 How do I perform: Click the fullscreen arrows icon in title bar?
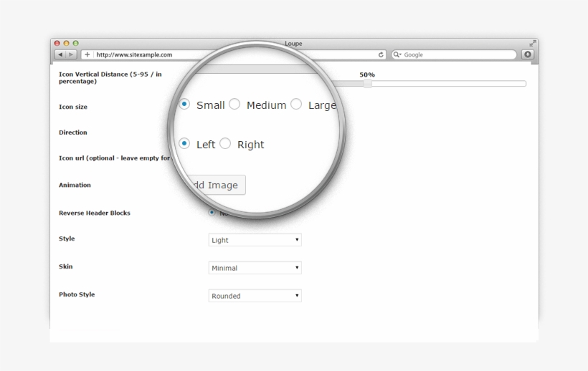[533, 44]
